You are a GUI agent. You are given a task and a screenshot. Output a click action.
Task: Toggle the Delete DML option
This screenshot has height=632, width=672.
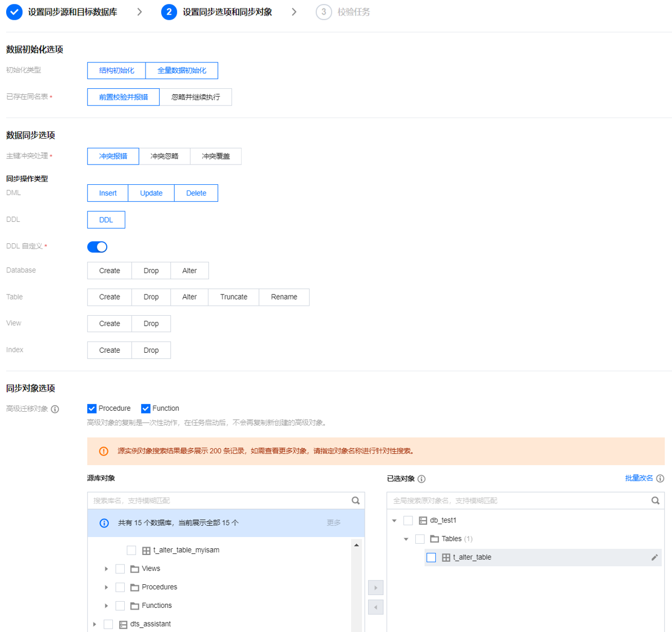(x=196, y=193)
